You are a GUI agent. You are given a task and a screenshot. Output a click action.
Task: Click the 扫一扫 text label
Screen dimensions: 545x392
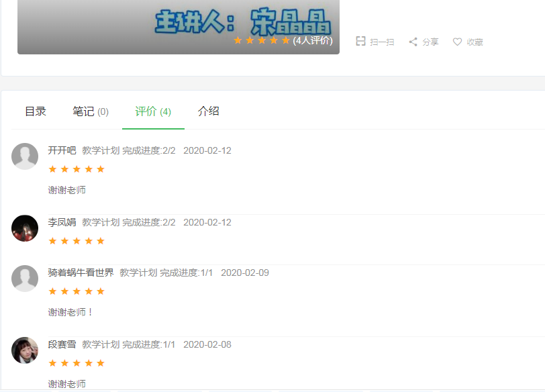382,42
